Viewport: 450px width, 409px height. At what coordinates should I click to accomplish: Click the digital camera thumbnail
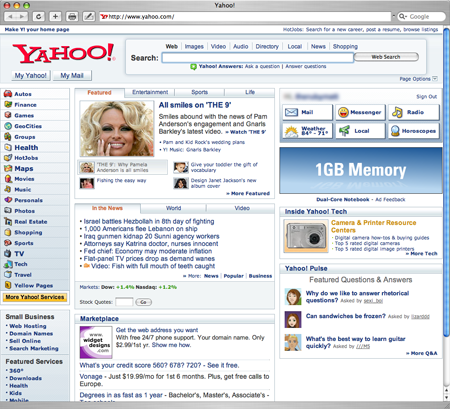(x=306, y=236)
